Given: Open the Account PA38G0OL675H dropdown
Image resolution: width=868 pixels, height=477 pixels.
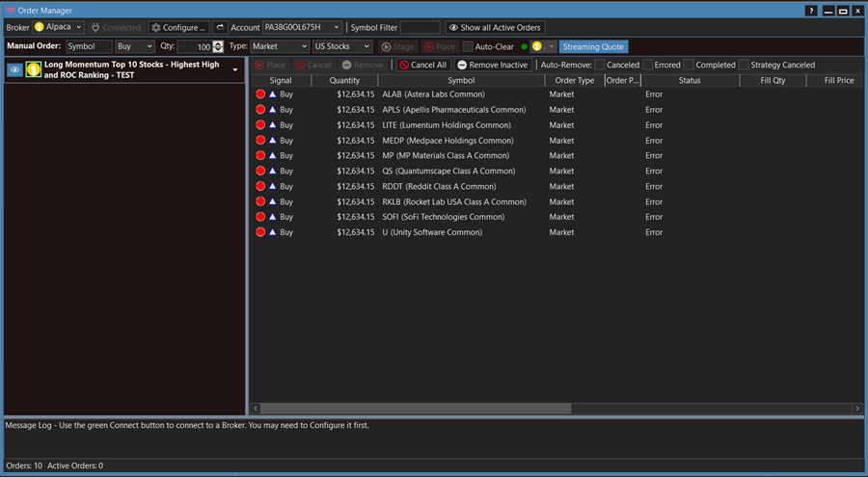Looking at the screenshot, I should (302, 28).
